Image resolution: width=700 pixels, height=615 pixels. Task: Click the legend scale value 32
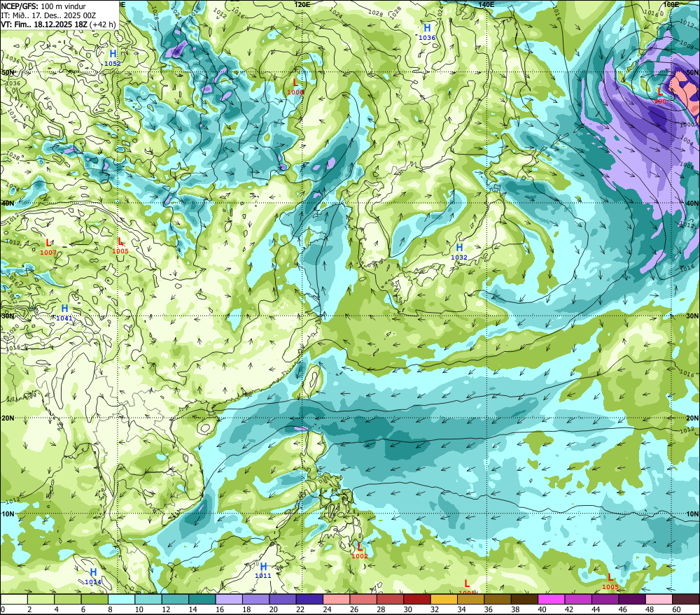tap(435, 609)
